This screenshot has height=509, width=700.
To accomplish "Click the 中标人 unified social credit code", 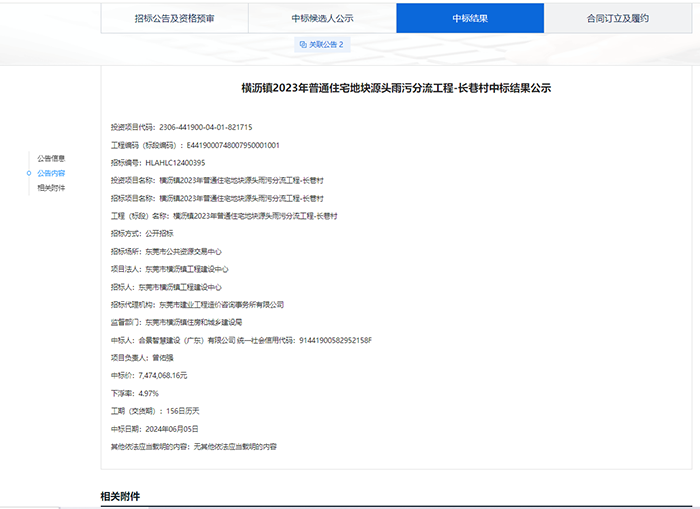I will (x=335, y=340).
